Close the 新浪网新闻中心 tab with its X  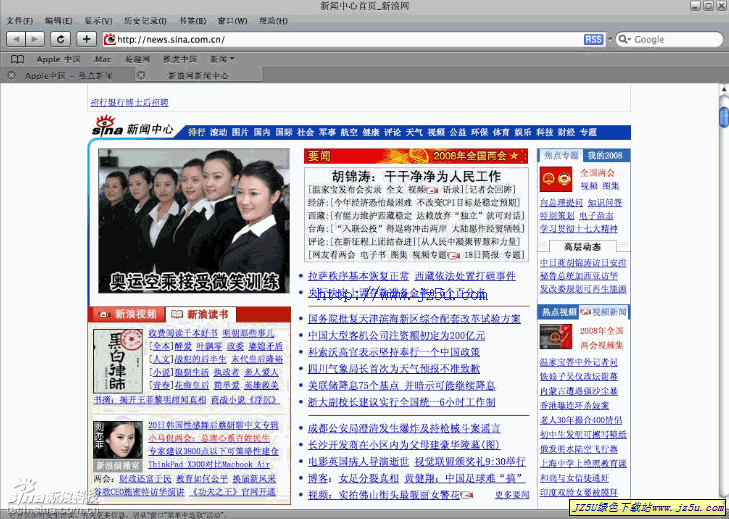pyautogui.click(x=141, y=75)
